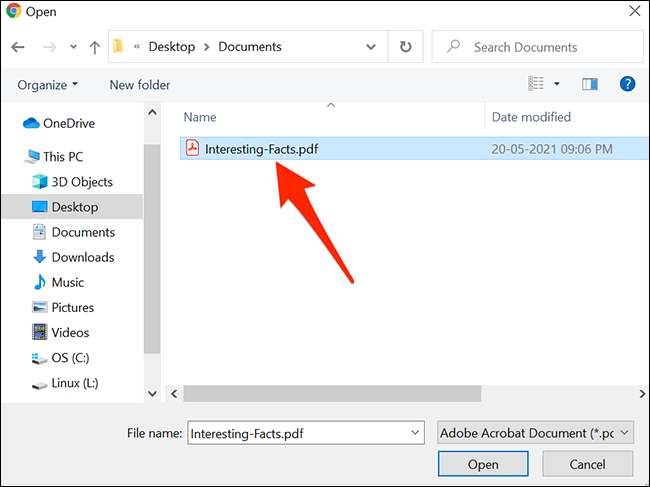Image resolution: width=650 pixels, height=487 pixels.
Task: Go to the Downloads folder
Action: 82,257
